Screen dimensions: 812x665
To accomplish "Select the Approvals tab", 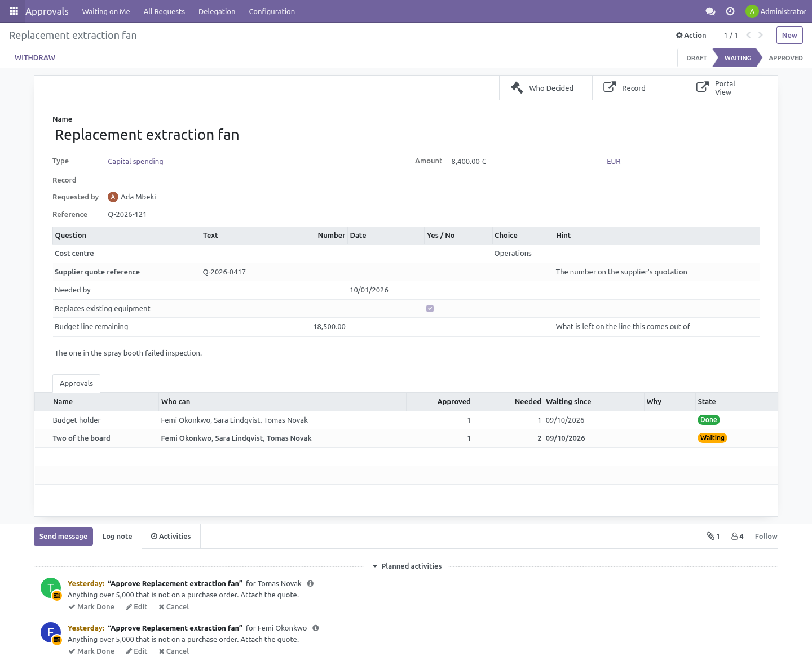I will click(76, 383).
